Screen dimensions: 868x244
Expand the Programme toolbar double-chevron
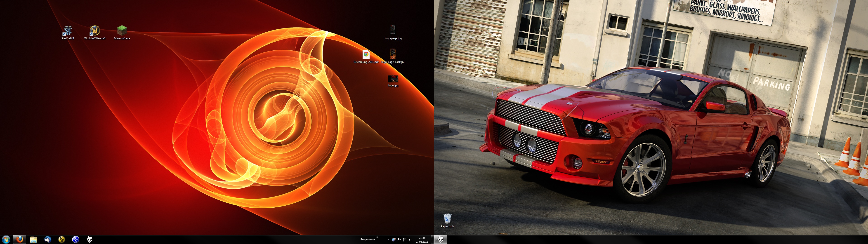(377, 237)
